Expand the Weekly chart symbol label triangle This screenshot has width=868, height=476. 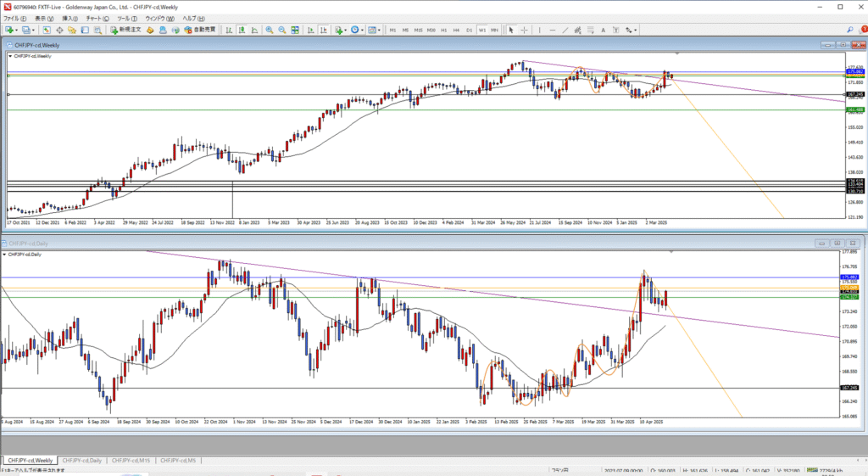[x=10, y=56]
